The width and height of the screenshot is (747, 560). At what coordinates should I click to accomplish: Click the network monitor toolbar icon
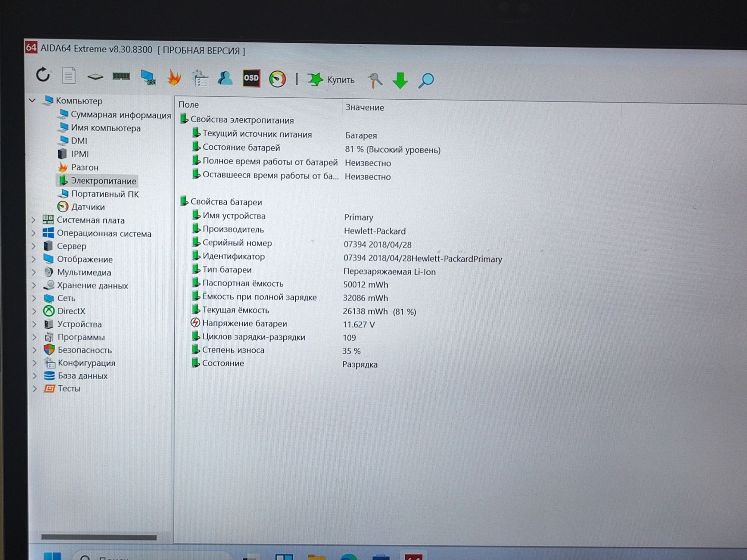tap(148, 77)
